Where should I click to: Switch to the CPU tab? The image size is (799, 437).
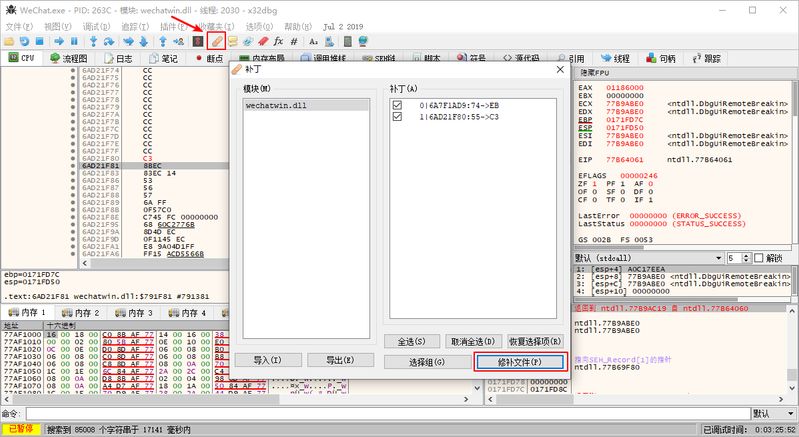(21, 58)
